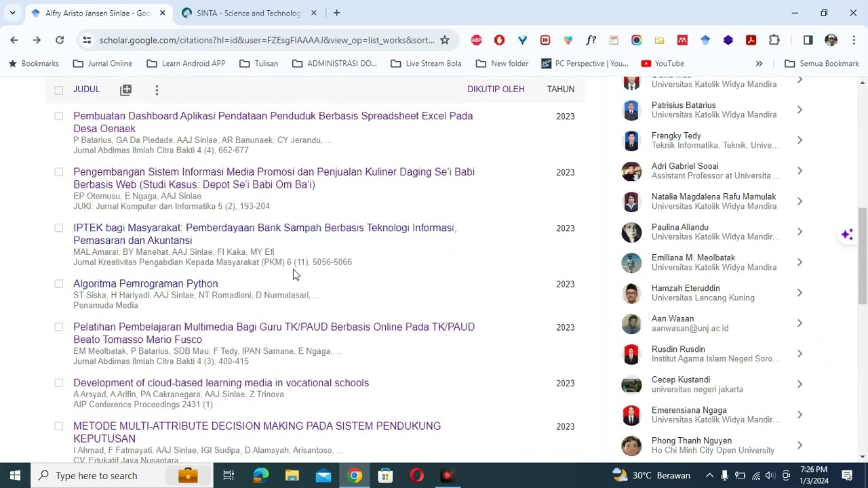Select checkbox for IPTEK bagi Masyarakat article
Image resolution: width=868 pixels, height=488 pixels.
point(58,228)
